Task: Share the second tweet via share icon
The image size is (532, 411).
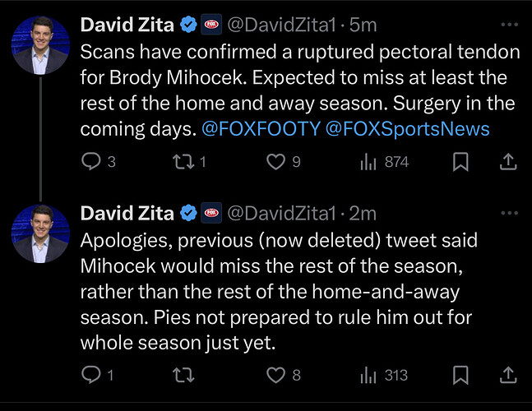Action: pos(508,375)
